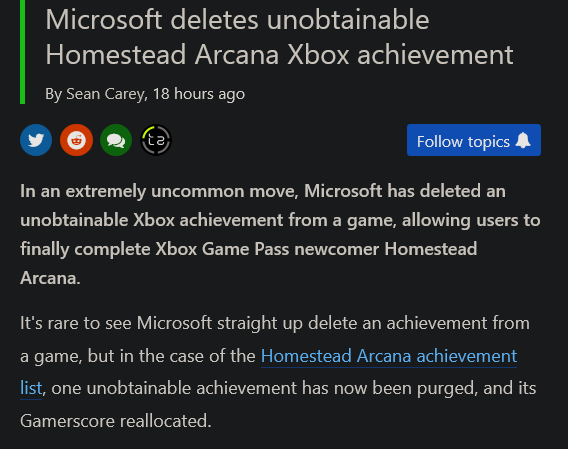Open the comments via green chat-bubble icon
The width and height of the screenshot is (568, 449).
116,140
